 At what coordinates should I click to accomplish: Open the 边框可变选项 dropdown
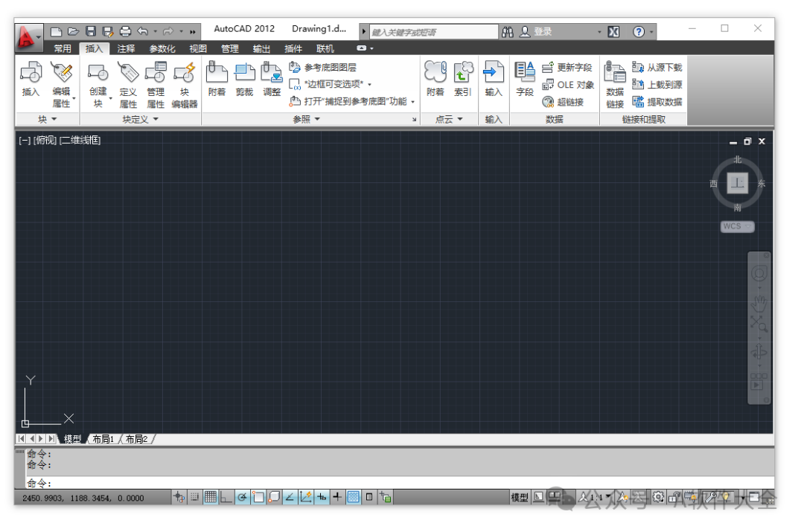coord(369,85)
